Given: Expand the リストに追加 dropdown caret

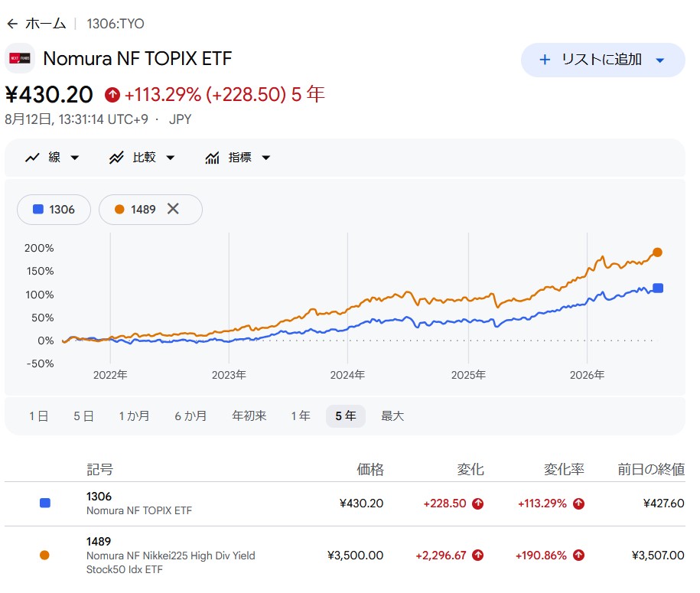Looking at the screenshot, I should pyautogui.click(x=660, y=60).
